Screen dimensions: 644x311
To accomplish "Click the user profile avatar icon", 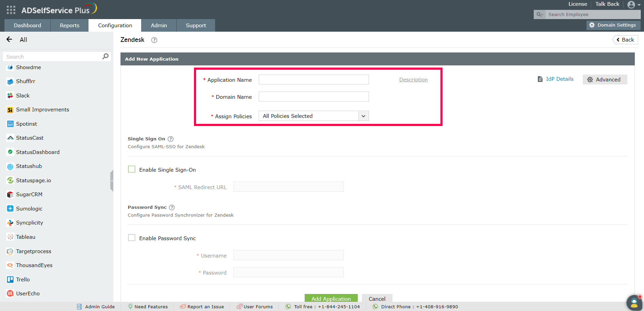I will [631, 4].
